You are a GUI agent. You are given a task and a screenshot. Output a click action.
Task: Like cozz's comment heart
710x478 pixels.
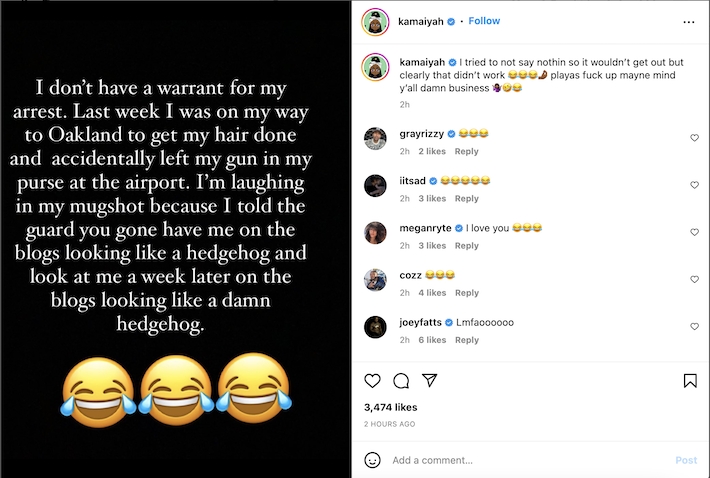coord(694,279)
